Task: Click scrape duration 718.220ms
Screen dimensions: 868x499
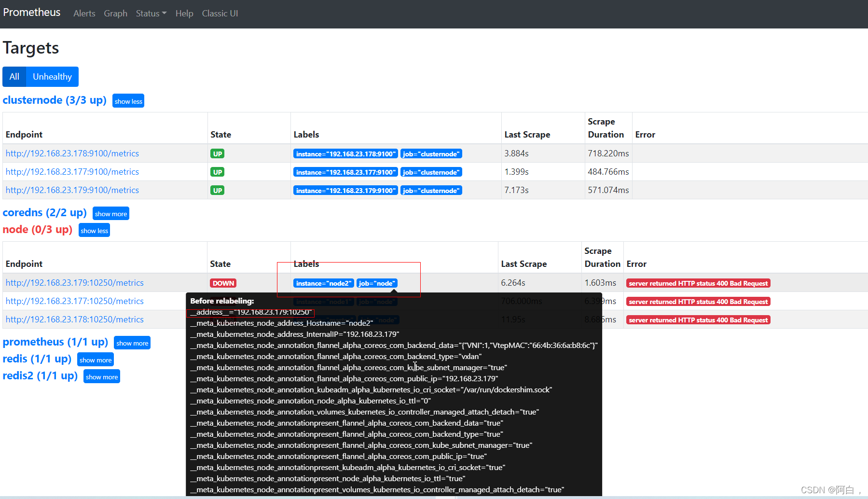Action: (x=608, y=153)
